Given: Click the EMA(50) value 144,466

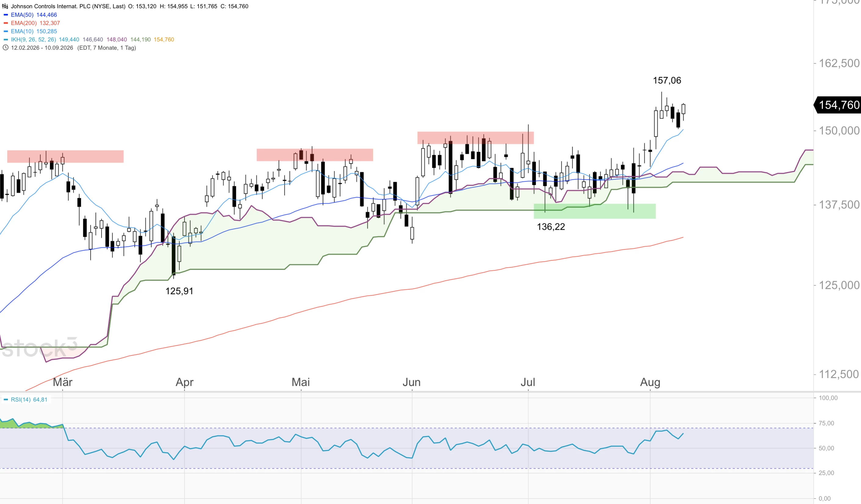Looking at the screenshot, I should coord(47,15).
